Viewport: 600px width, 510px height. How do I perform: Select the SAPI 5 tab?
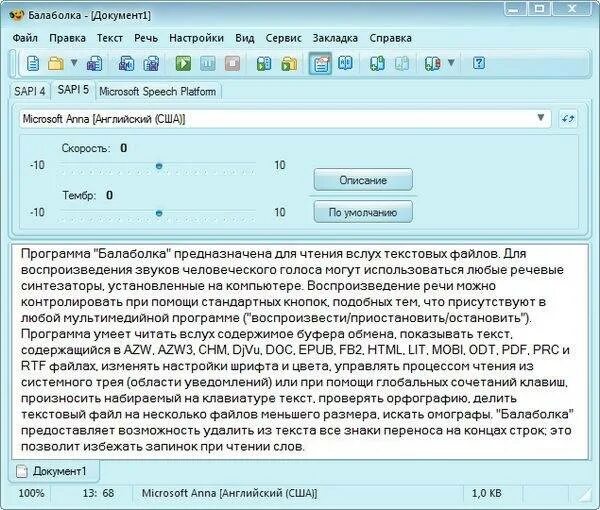[73, 90]
